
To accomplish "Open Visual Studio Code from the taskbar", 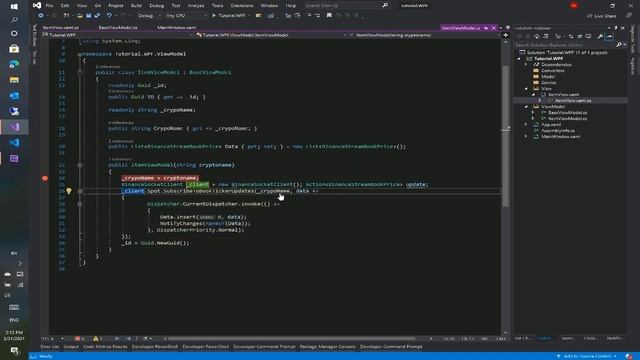I will (14, 142).
